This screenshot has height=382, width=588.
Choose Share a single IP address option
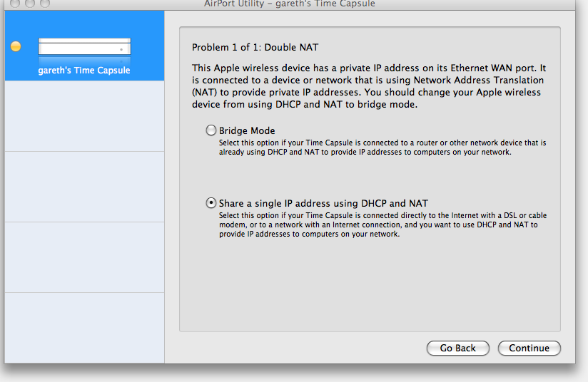tap(211, 203)
